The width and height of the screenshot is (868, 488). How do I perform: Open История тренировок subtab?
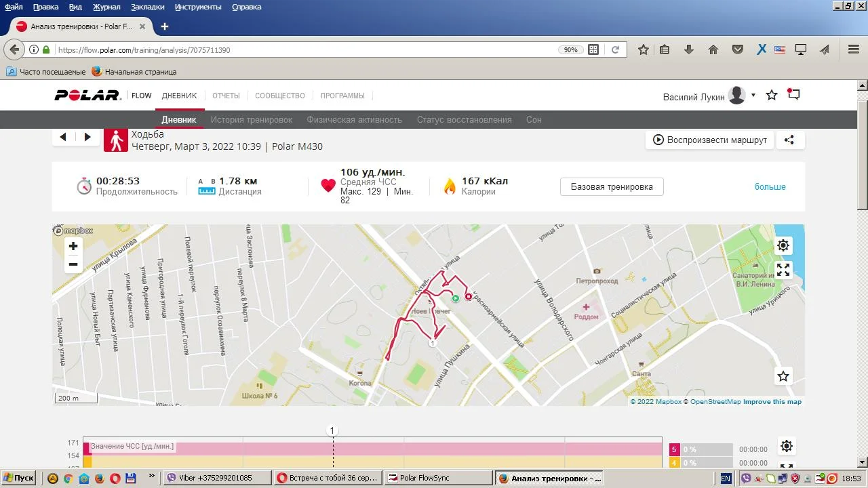click(252, 120)
